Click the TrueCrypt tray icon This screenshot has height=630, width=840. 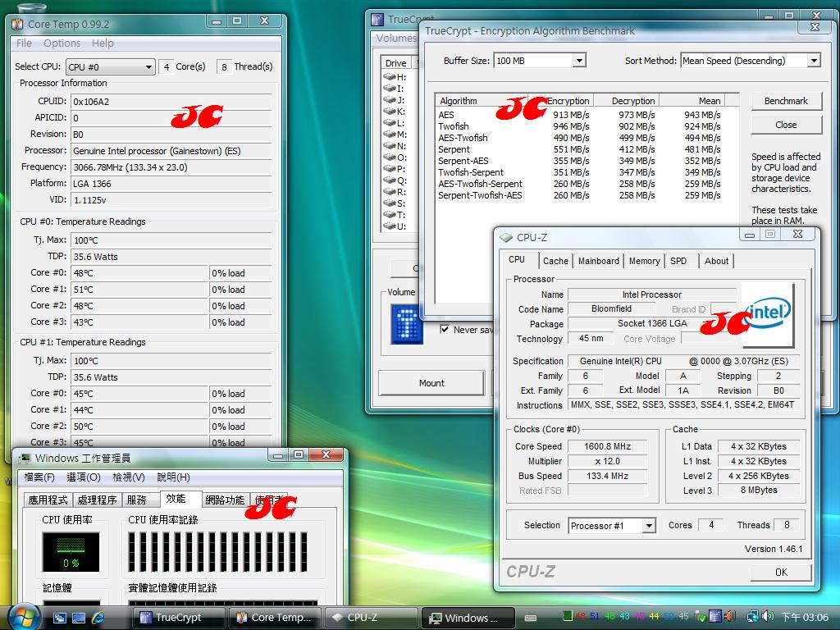pyautogui.click(x=715, y=616)
